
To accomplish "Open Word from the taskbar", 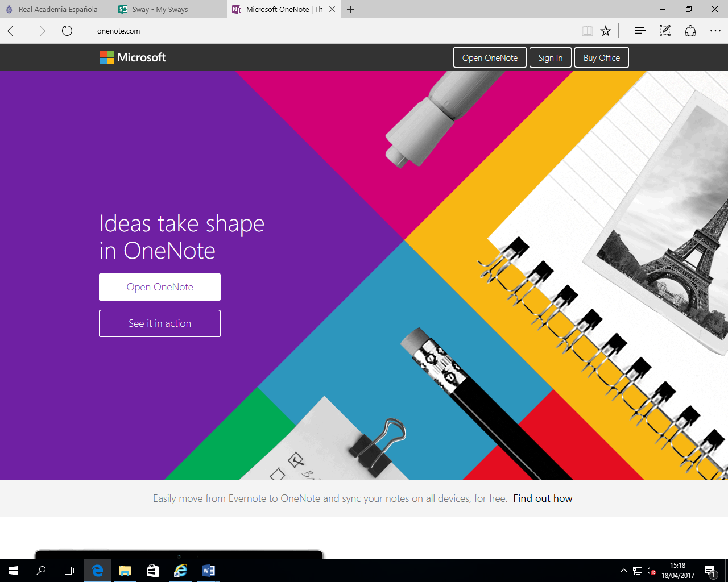I will pos(208,571).
